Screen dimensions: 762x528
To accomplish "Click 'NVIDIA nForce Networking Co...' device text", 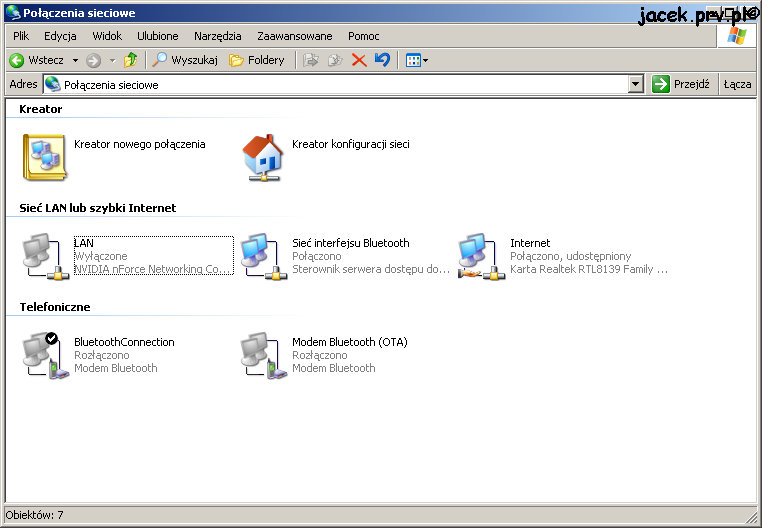I will 152,269.
